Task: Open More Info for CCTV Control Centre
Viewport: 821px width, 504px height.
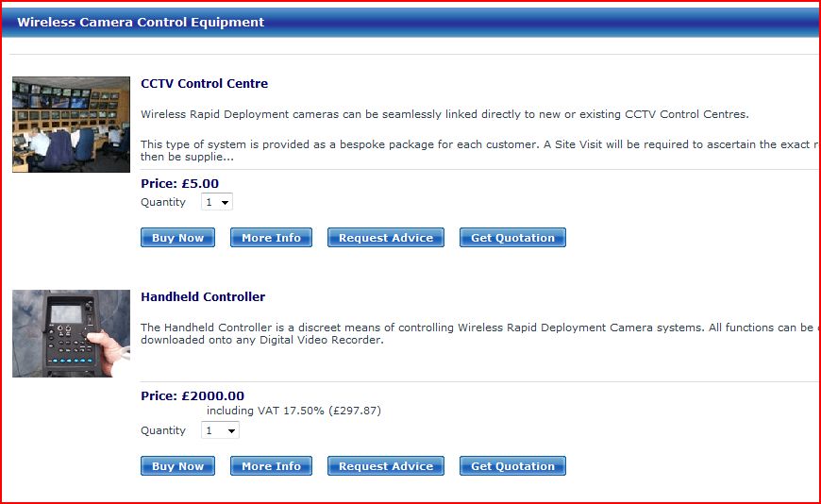Action: [x=271, y=238]
